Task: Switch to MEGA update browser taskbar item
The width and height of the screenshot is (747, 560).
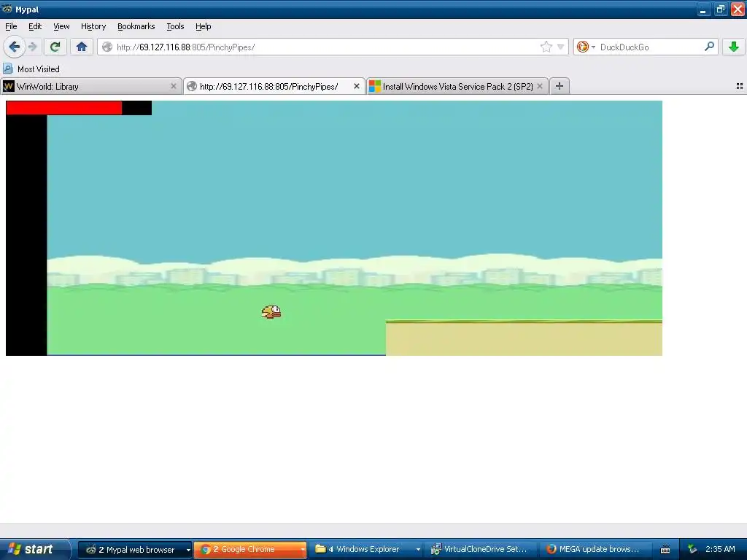Action: tap(595, 550)
